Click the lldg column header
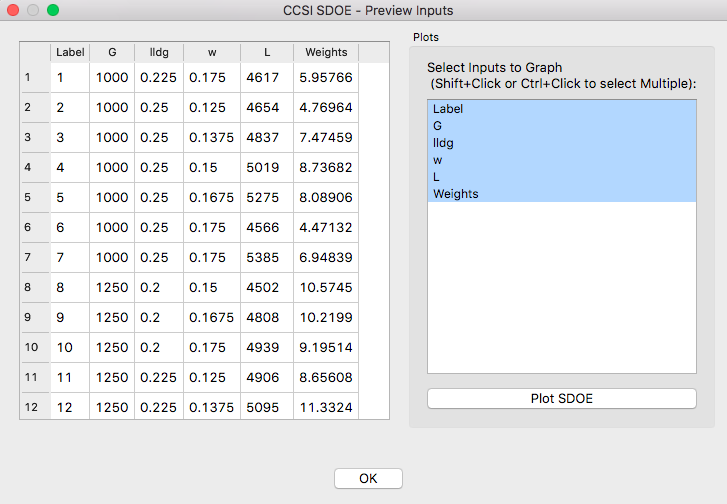The height and width of the screenshot is (504, 727). pos(158,52)
